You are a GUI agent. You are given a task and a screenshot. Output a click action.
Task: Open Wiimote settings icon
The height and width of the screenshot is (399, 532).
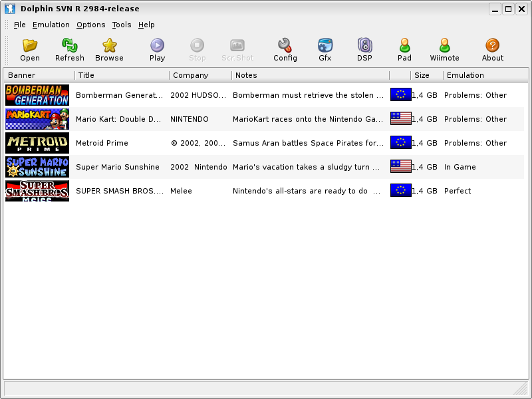click(x=444, y=45)
